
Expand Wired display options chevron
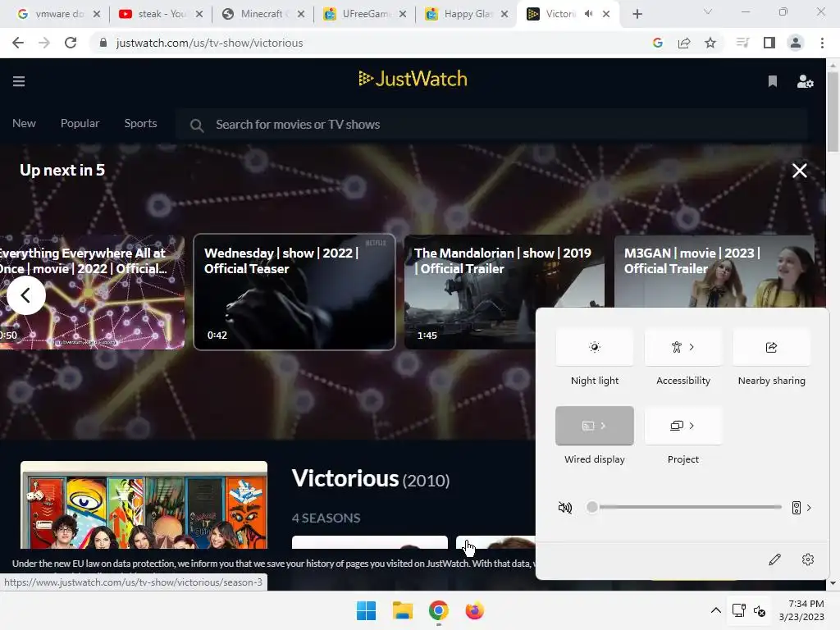coord(603,426)
